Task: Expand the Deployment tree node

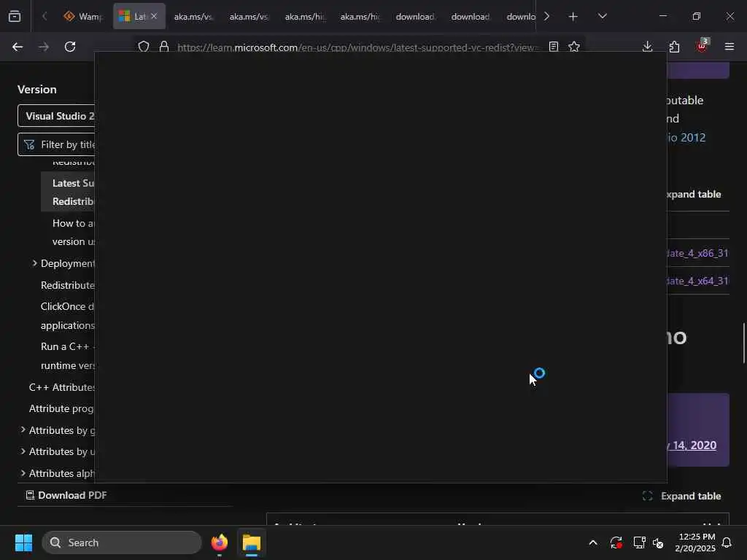Action: (34, 263)
